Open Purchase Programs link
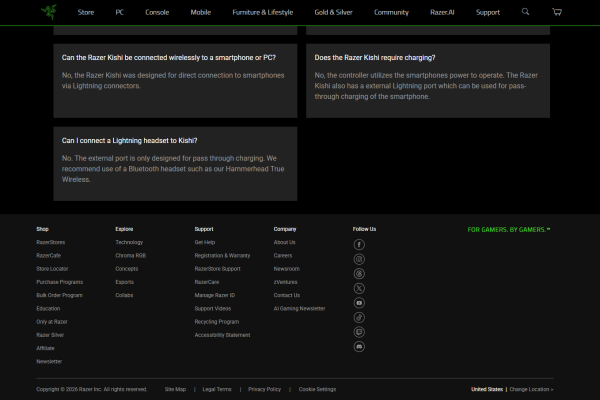 coord(60,282)
